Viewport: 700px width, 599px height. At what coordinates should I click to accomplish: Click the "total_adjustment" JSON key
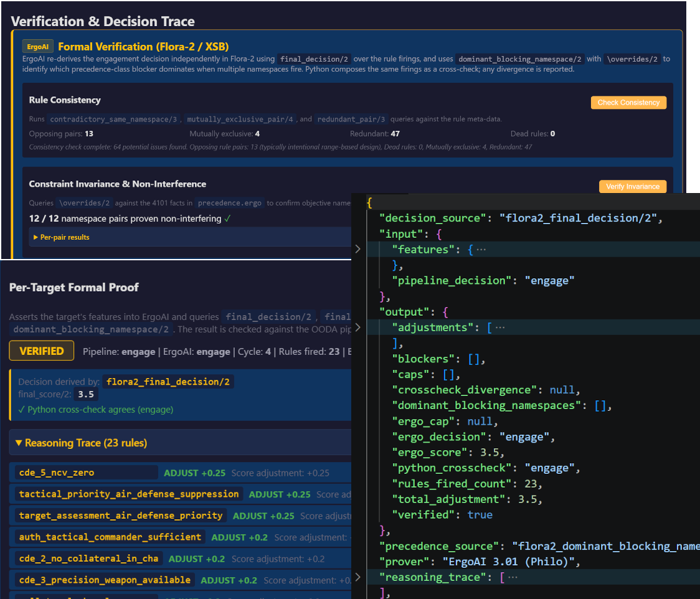pyautogui.click(x=448, y=499)
